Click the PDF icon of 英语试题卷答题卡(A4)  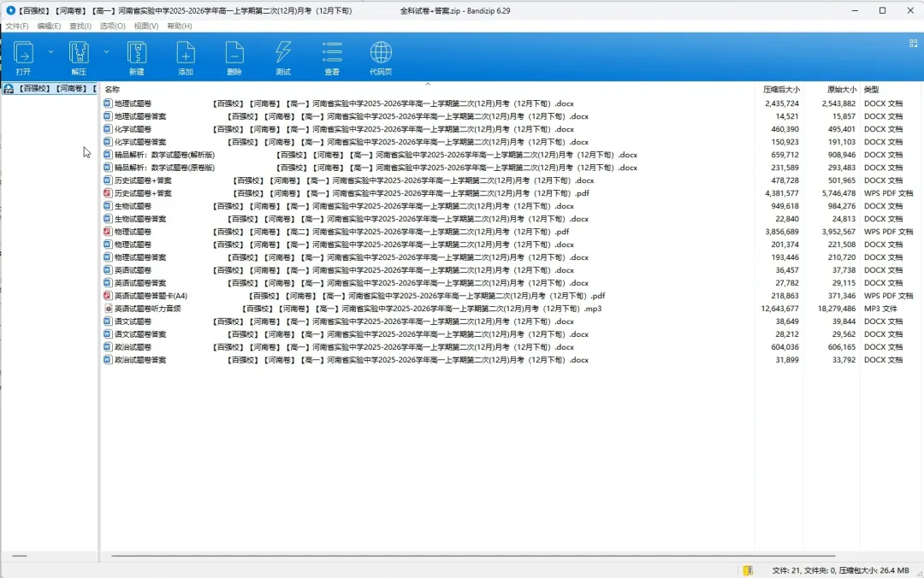[x=107, y=296]
